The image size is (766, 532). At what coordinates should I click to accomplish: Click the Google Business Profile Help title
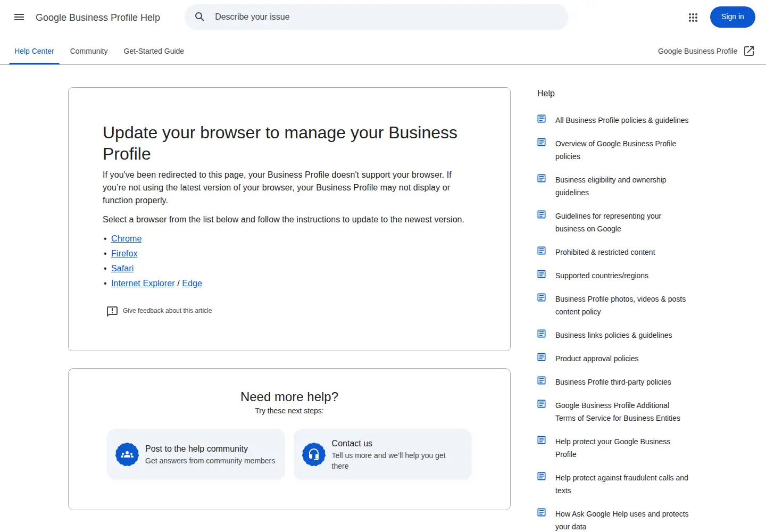click(98, 18)
